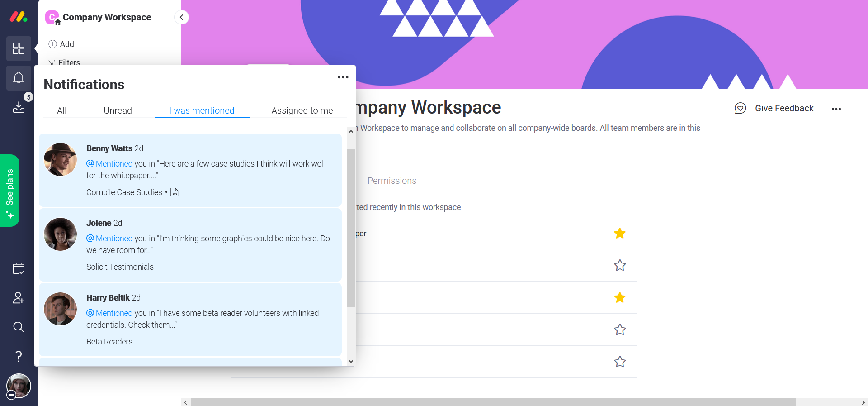The width and height of the screenshot is (868, 406).
Task: Click the notifications bell icon
Action: point(19,78)
